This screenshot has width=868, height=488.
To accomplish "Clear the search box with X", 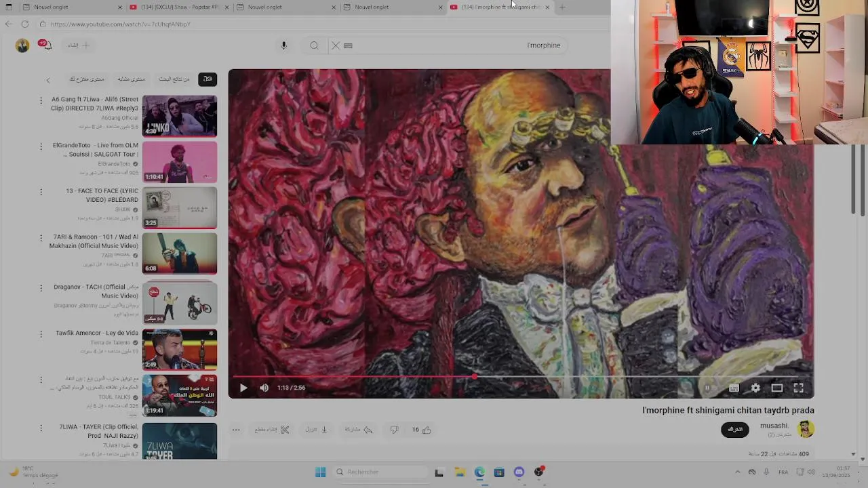I will coord(335,45).
